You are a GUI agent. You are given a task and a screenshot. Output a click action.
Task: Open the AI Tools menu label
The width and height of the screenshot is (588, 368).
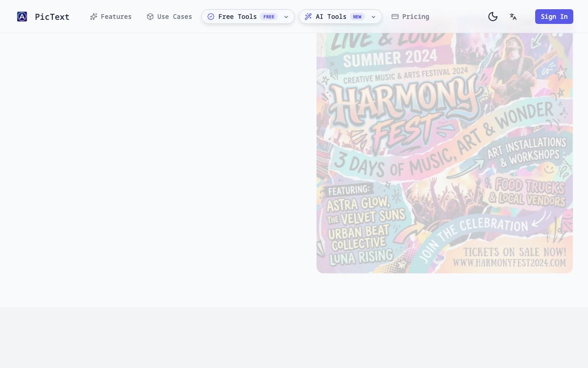pyautogui.click(x=331, y=17)
